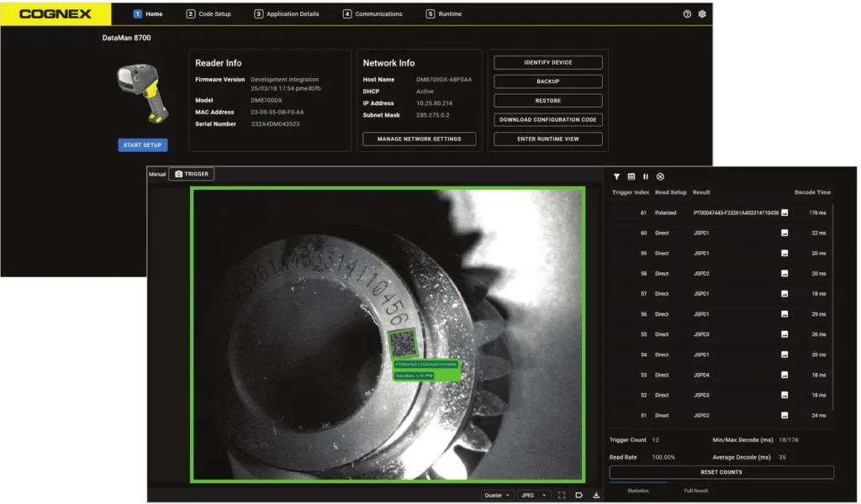Clear results using circled X icon
Viewport: 861px width, 504px height.
[660, 176]
